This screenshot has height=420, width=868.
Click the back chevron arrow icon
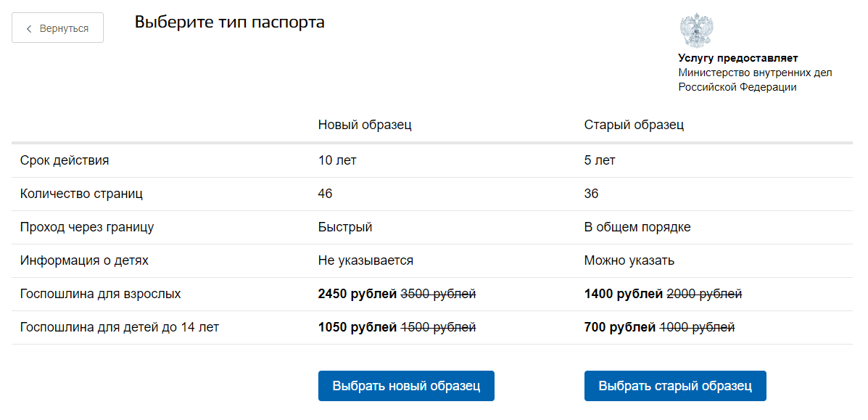(x=29, y=28)
